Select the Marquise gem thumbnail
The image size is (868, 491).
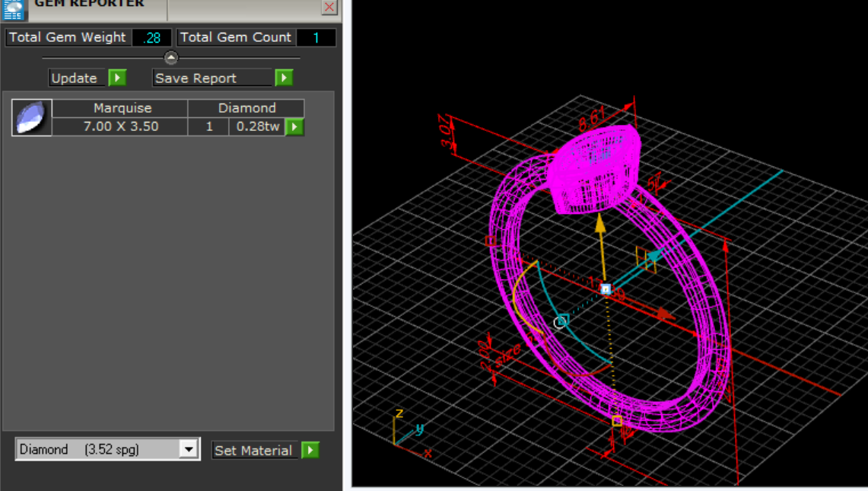click(x=31, y=117)
